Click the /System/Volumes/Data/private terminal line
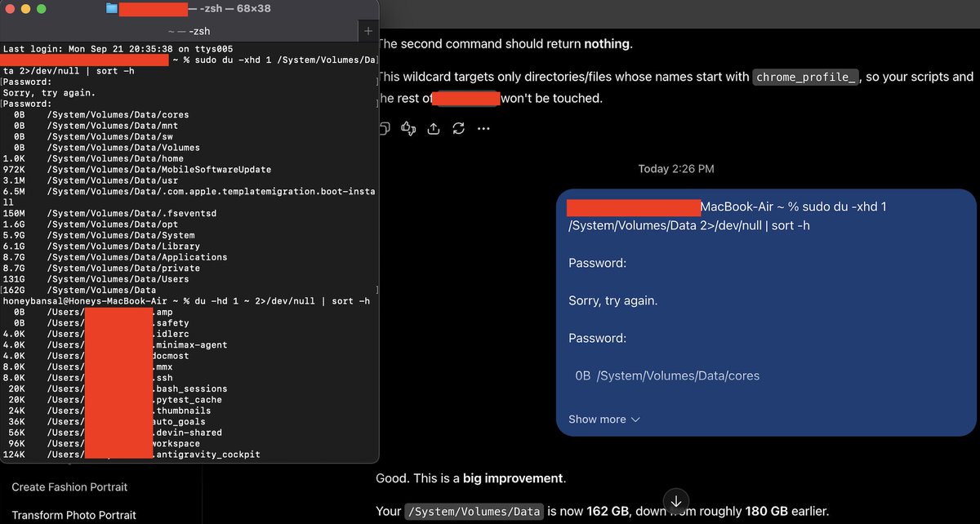The image size is (980, 524). pos(101,268)
